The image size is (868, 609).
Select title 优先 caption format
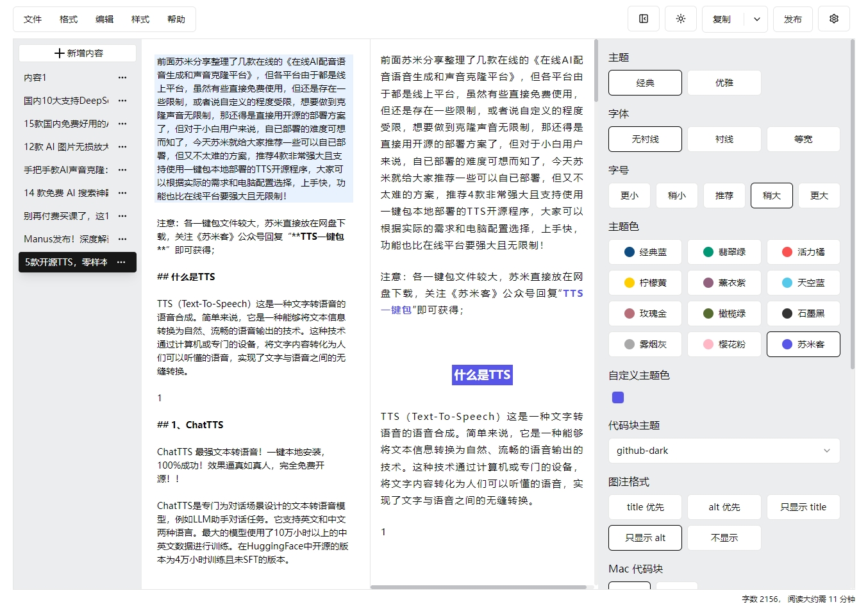pyautogui.click(x=645, y=507)
